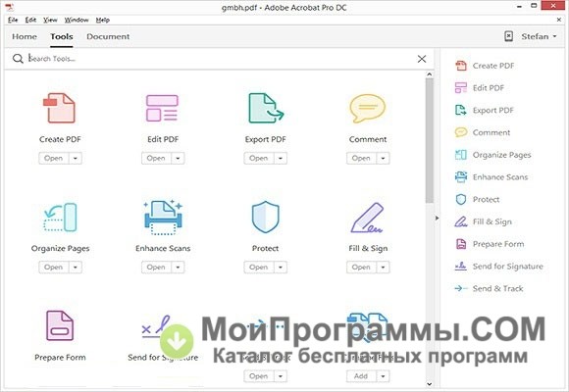Click the Create PDF icon in right sidebar
The image size is (569, 392).
[461, 66]
